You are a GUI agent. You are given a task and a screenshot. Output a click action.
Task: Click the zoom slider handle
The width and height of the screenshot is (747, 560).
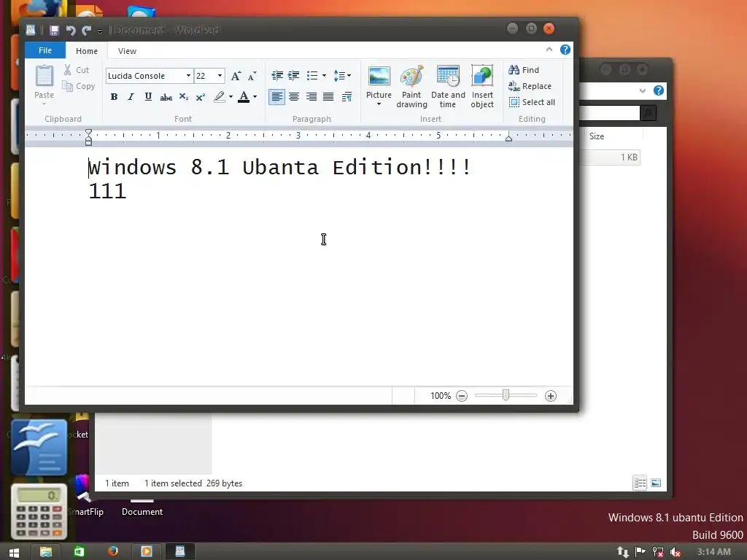point(506,395)
